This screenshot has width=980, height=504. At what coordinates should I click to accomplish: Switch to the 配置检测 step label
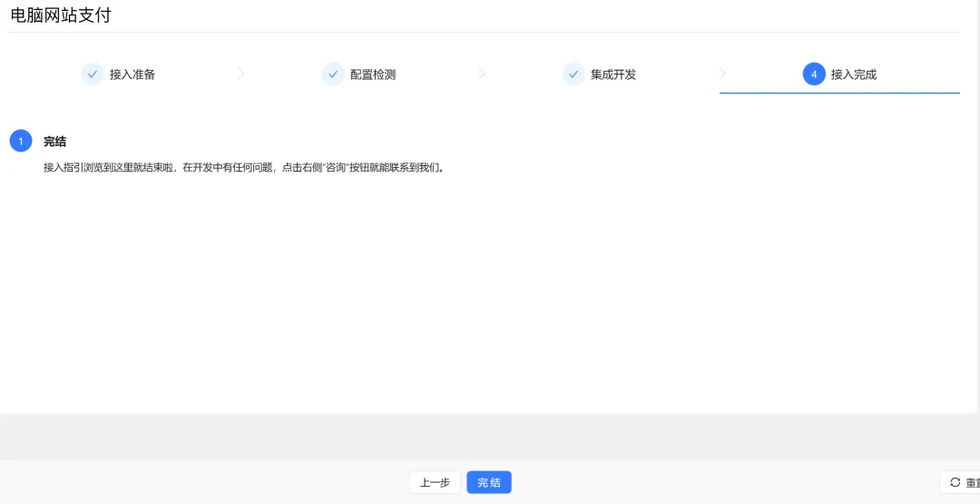tap(373, 74)
